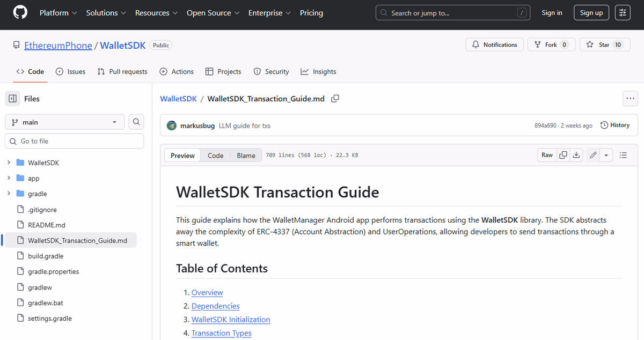Click the Pricing link
The height and width of the screenshot is (340, 644).
coord(311,13)
